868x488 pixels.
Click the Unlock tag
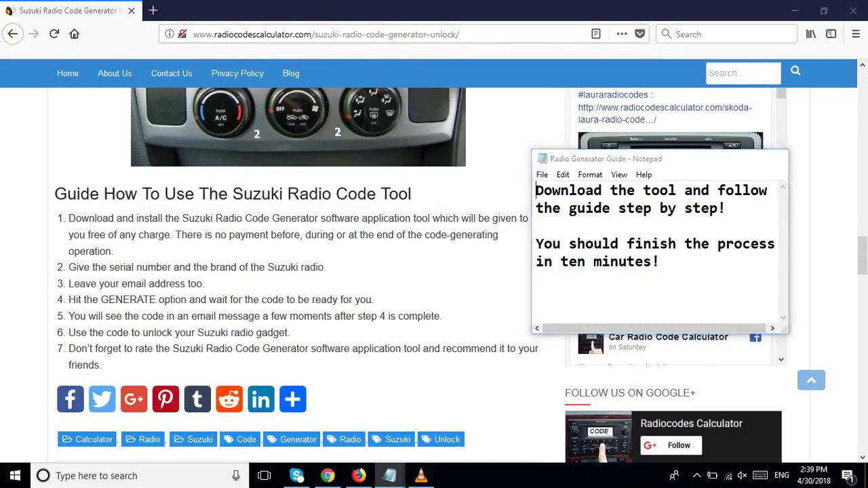(x=441, y=439)
